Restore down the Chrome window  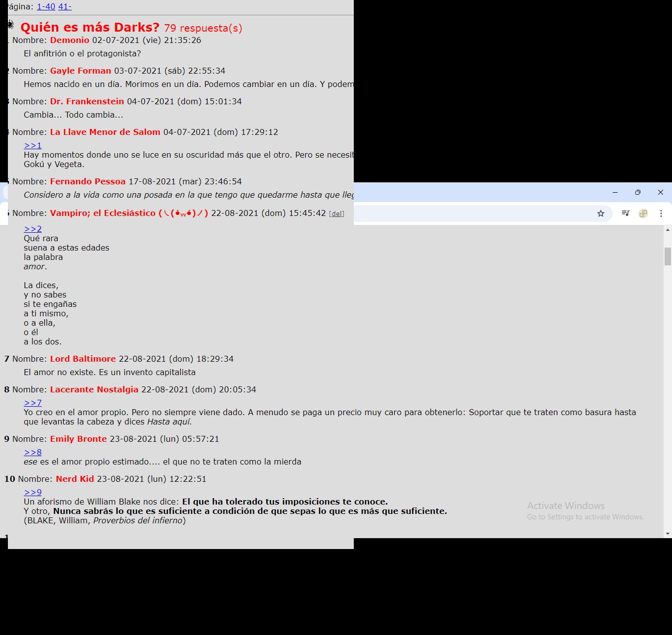(x=638, y=192)
